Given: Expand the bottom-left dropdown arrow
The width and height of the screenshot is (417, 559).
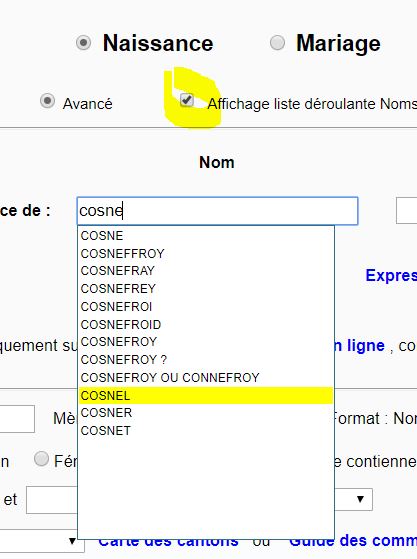Looking at the screenshot, I should click(72, 541).
